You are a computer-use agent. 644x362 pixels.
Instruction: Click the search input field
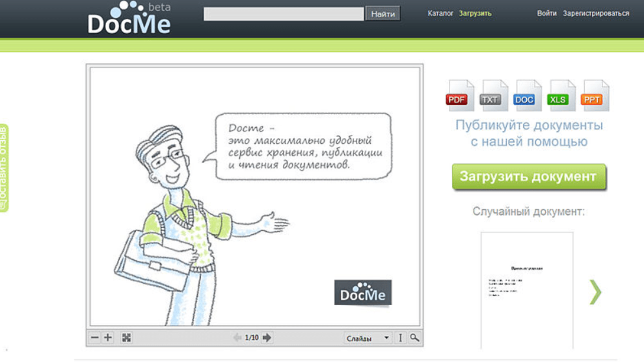(x=284, y=14)
